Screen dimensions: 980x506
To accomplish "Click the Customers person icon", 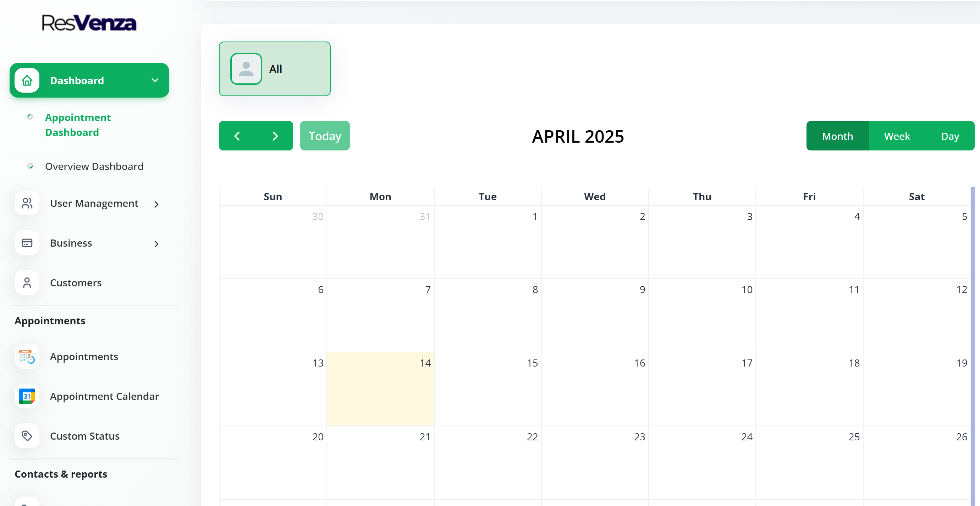I will (27, 283).
